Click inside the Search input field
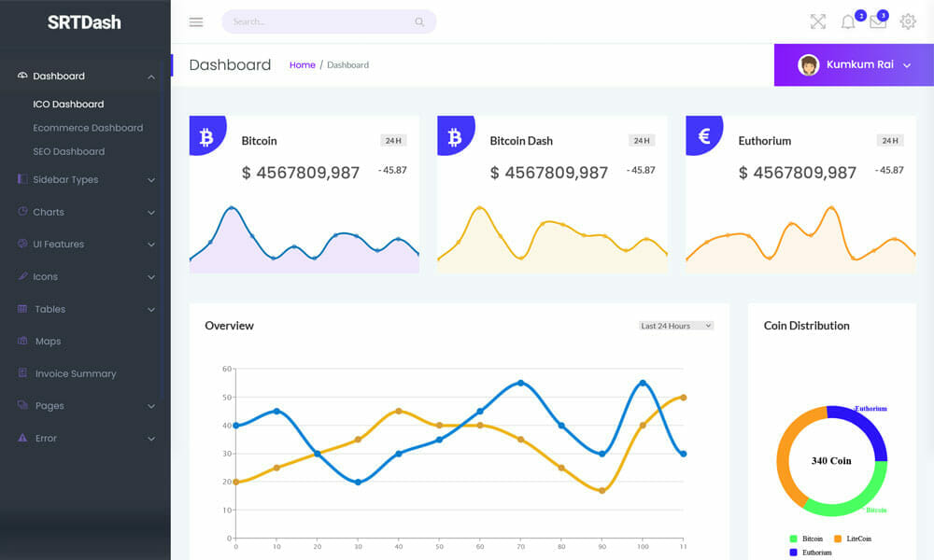Viewport: 934px width, 560px height. point(318,21)
